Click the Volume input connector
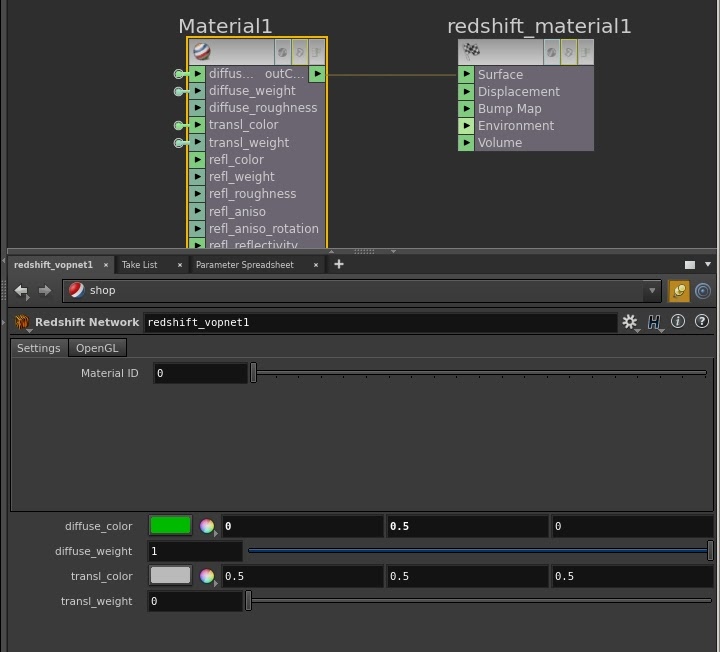Image resolution: width=720 pixels, height=652 pixels. point(466,143)
